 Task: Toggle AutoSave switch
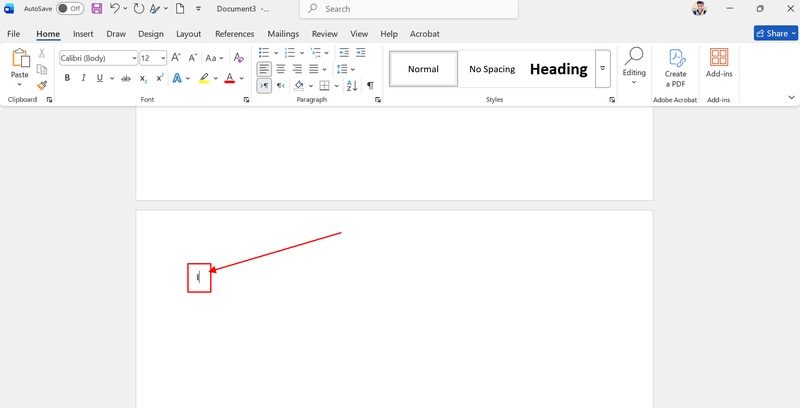click(70, 8)
